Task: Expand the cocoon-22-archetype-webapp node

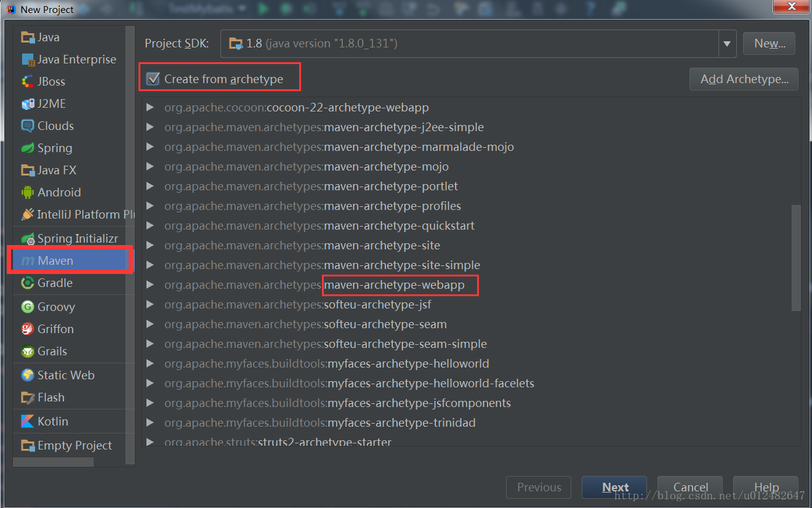Action: tap(150, 108)
